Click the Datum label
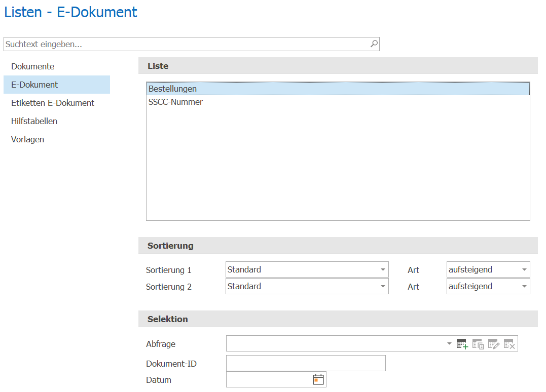This screenshot has width=546, height=392. click(159, 380)
